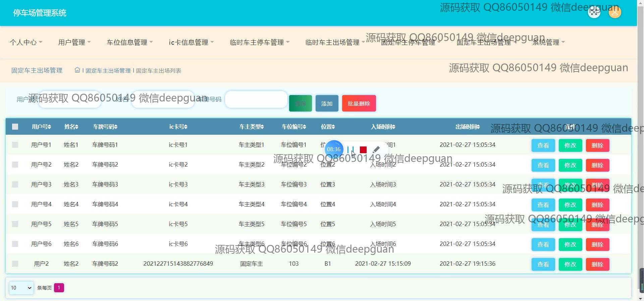Image resolution: width=644 pixels, height=301 pixels.
Task: Click the 批量删除 button
Action: point(359,103)
